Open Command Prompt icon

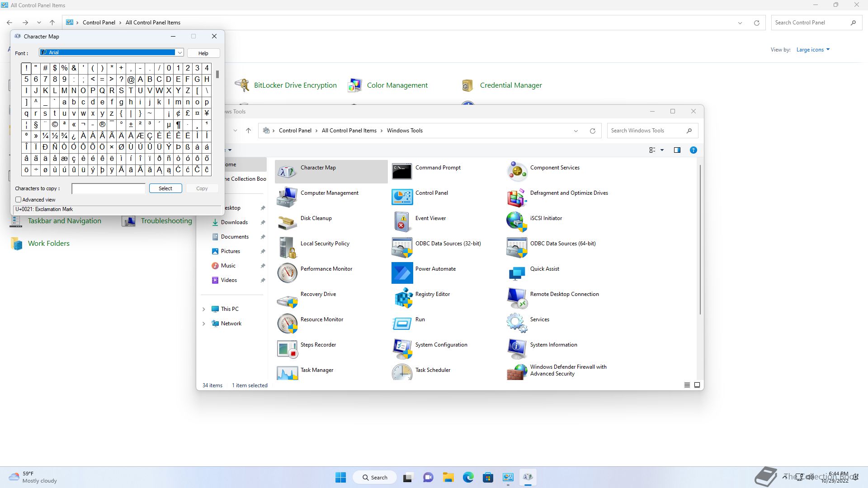[402, 171]
